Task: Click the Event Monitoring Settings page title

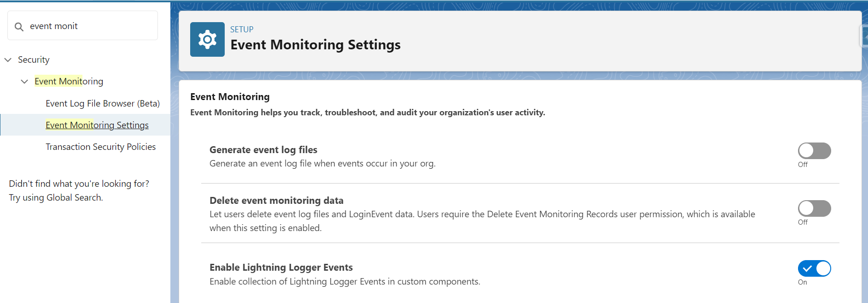Action: pyautogui.click(x=315, y=45)
